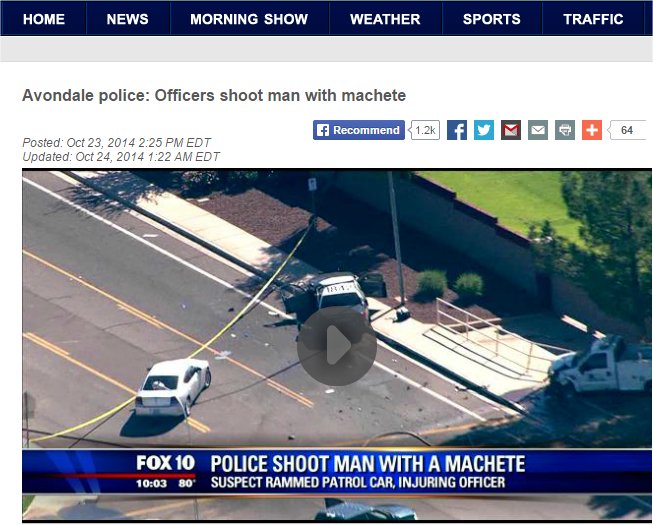Print the article using printer icon
This screenshot has width=653, height=525.
click(x=565, y=130)
